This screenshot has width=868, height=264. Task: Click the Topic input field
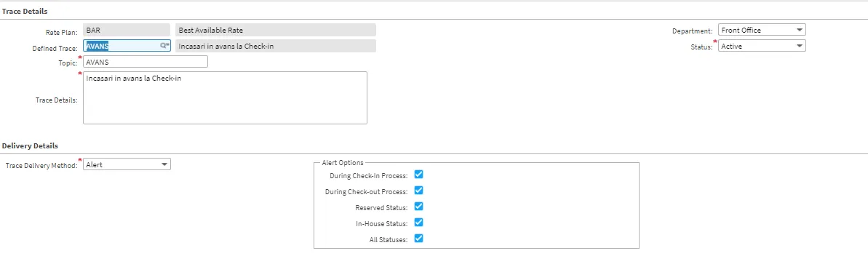146,62
